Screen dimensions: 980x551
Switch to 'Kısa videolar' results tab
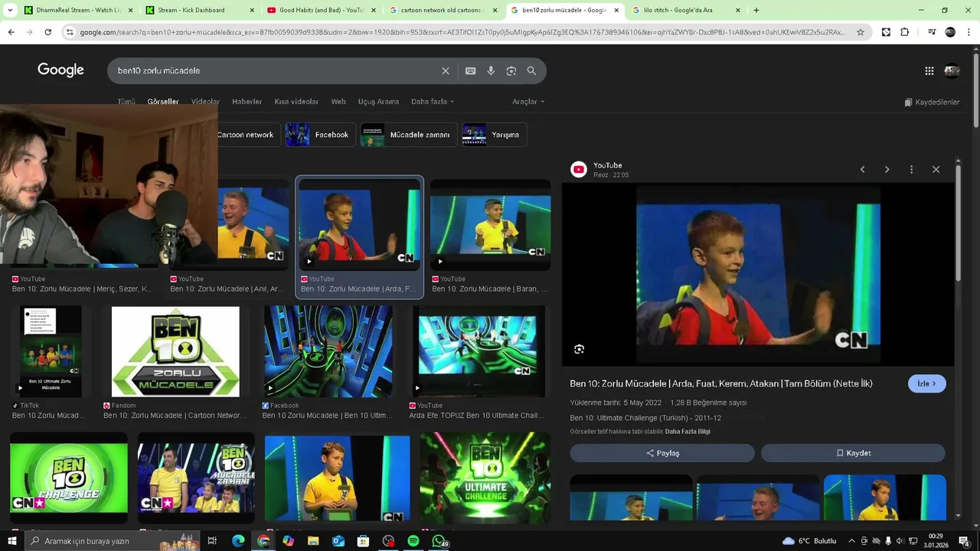pos(296,102)
